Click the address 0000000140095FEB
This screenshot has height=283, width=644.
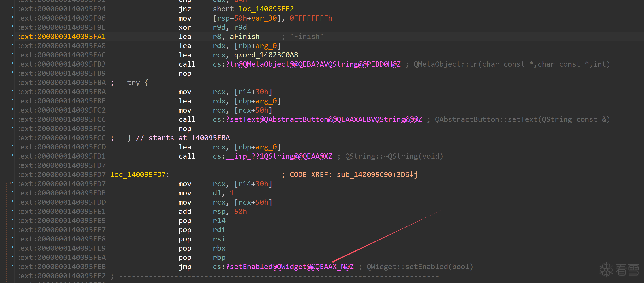[62, 267]
